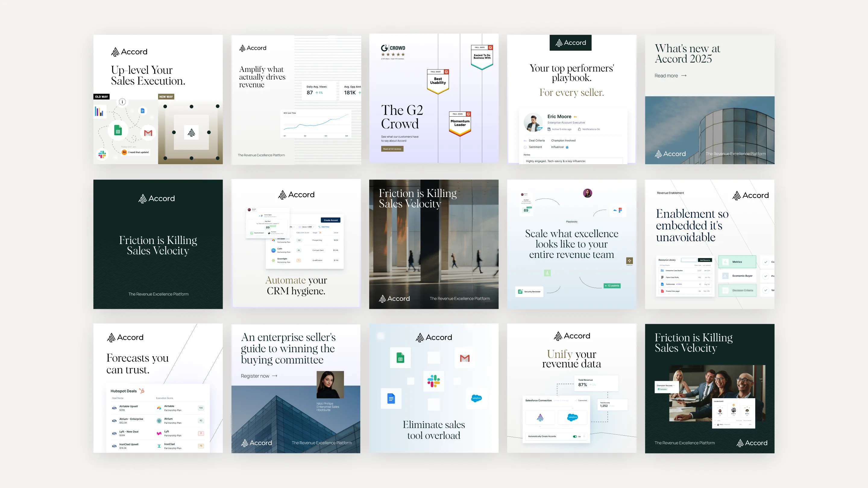Click the HubSpot icon beside Hubspot Deals
The height and width of the screenshot is (488, 868).
(x=142, y=391)
